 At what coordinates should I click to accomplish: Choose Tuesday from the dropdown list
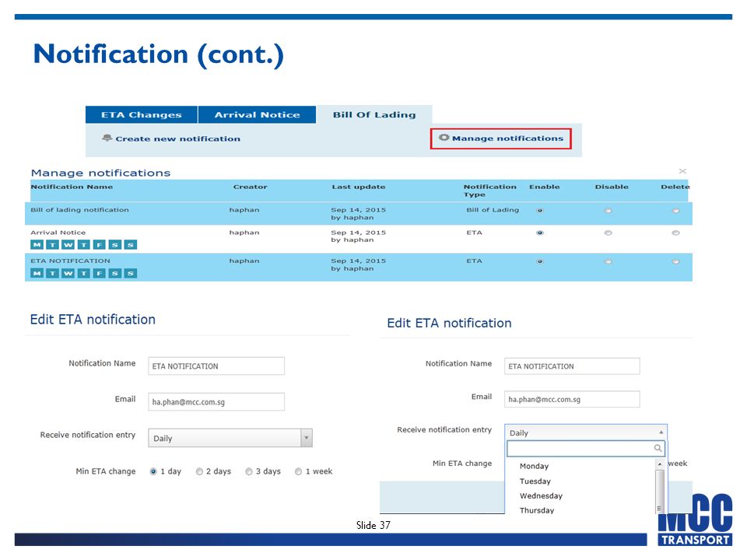tap(535, 481)
